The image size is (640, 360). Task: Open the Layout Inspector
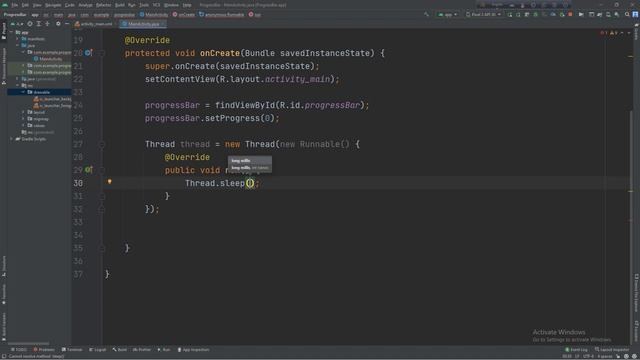[612, 350]
